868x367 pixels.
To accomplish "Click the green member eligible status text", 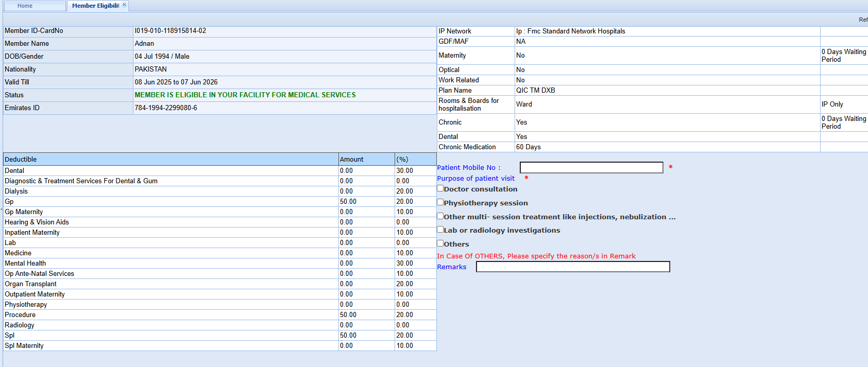I will pyautogui.click(x=245, y=95).
